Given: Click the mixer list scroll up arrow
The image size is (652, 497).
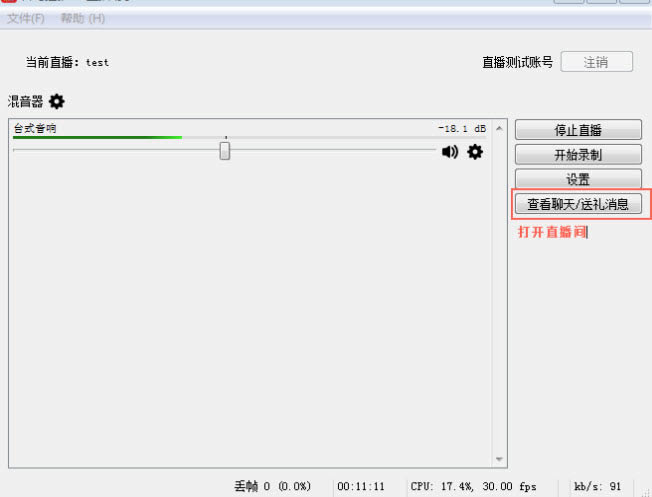Looking at the screenshot, I should coord(499,129).
